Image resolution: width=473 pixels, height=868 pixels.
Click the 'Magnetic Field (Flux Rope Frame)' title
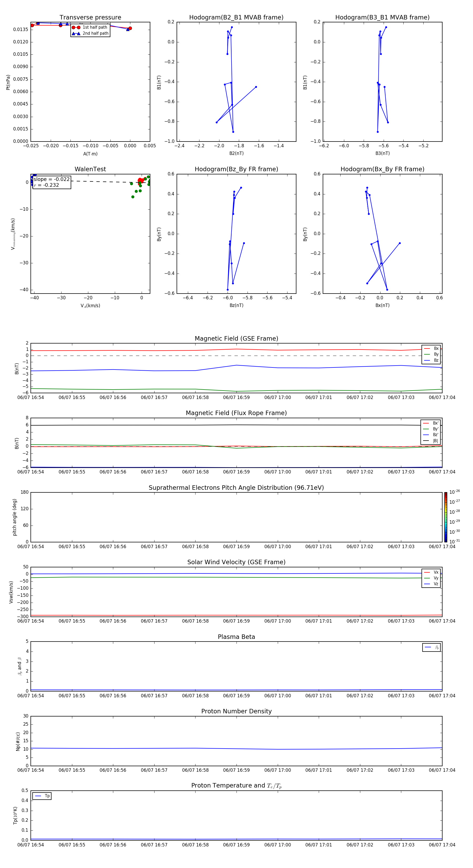click(x=236, y=413)
